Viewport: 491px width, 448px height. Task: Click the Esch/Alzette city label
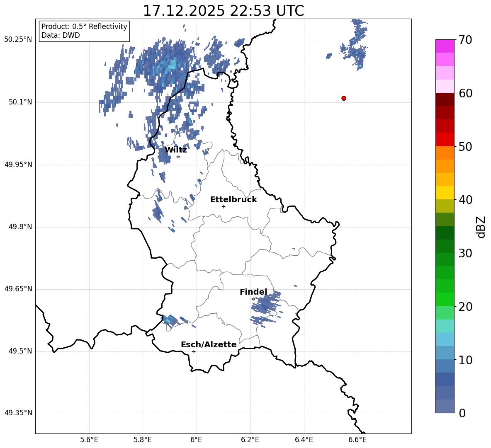[x=209, y=344]
